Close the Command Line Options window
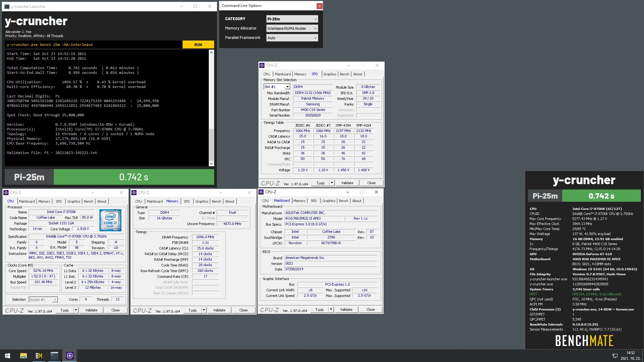The height and width of the screenshot is (362, 644). (x=319, y=6)
